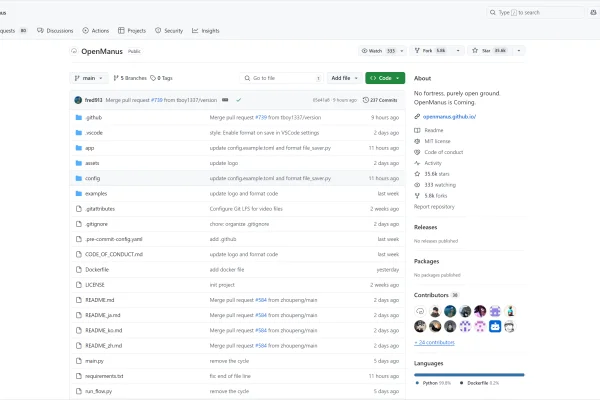Open .gitignore file

[x=96, y=224]
